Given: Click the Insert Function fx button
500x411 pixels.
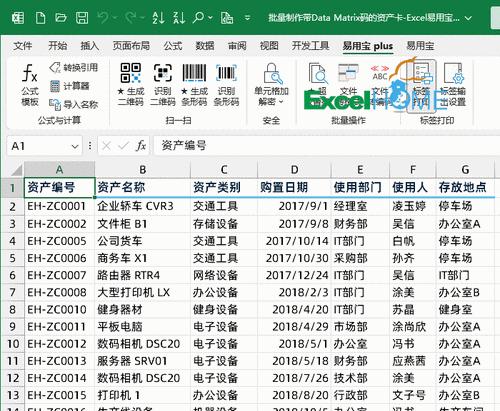Looking at the screenshot, I should (x=141, y=146).
